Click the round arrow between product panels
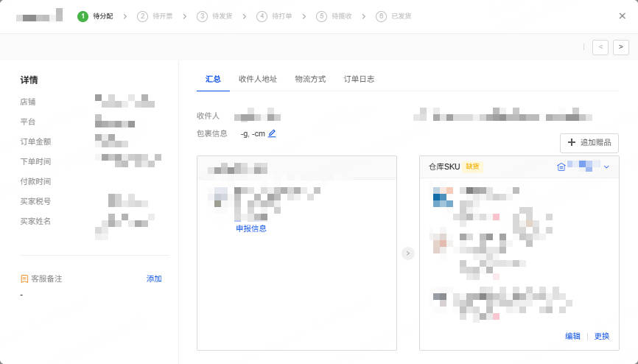The image size is (638, 364). coord(408,253)
